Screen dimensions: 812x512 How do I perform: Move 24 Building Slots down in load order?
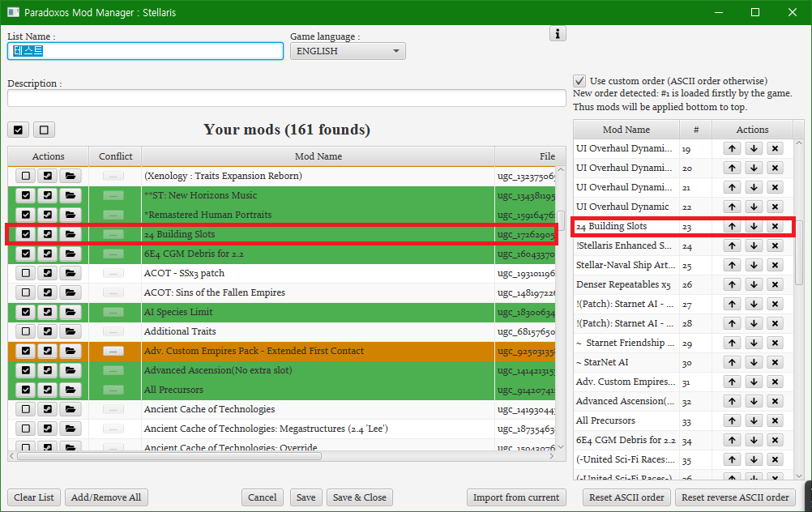click(753, 226)
